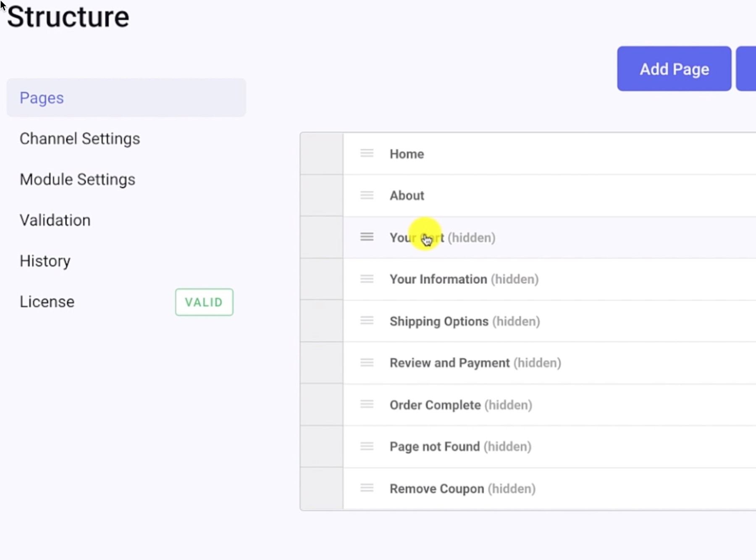Open the License section
The width and height of the screenshot is (756, 560).
coord(47,302)
